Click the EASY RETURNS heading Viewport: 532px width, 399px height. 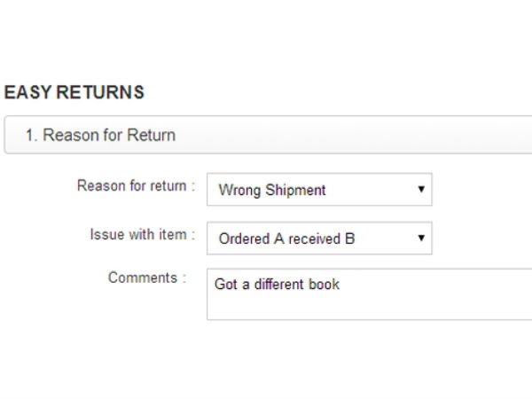tap(74, 93)
